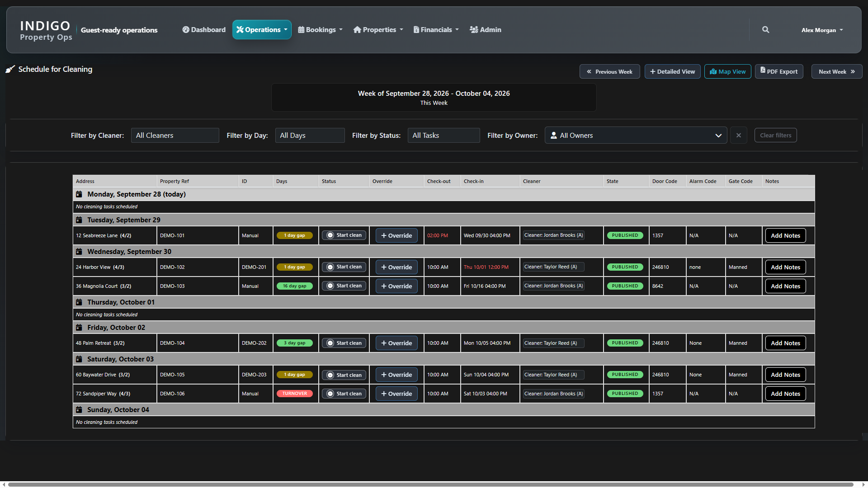Click the calendar icon beside Friday, October 02
868x488 pixels.
(79, 328)
